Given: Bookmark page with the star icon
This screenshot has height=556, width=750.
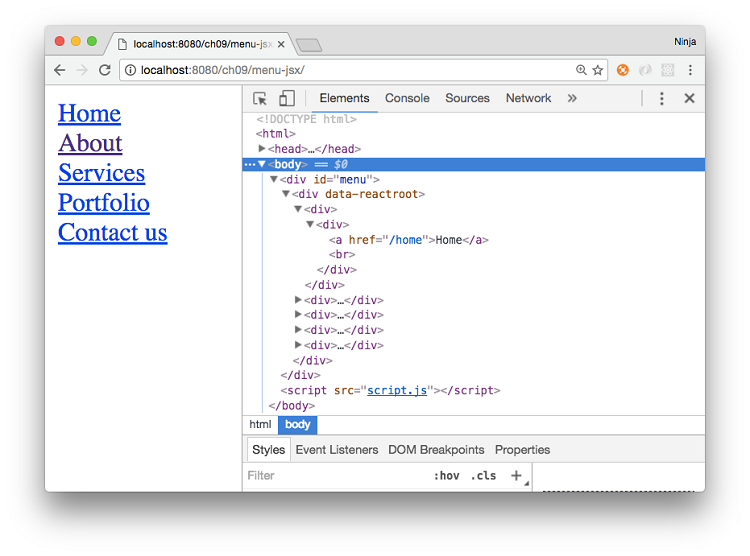Looking at the screenshot, I should point(597,70).
